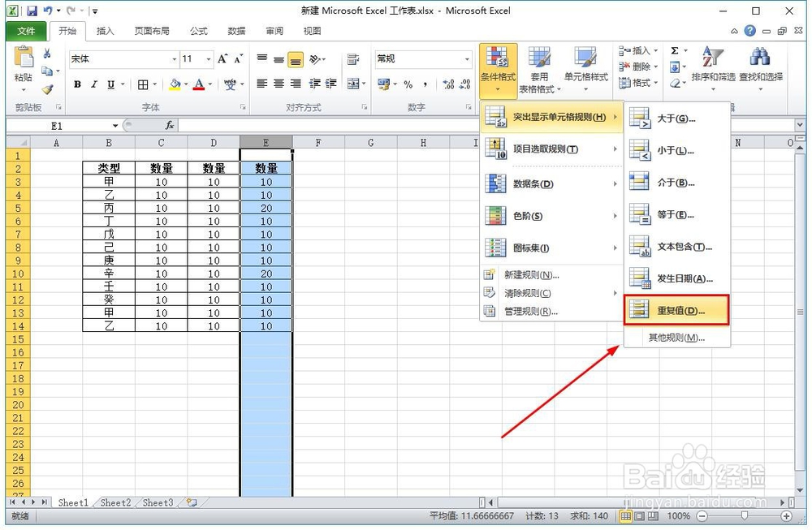This screenshot has width=812, height=530.
Task: Click the Format Painter brush icon
Action: 47,89
